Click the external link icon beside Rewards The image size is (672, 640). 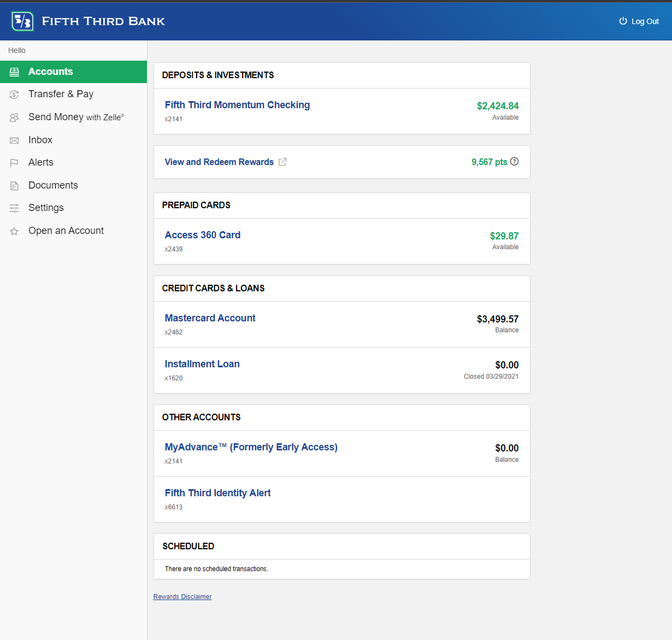[x=282, y=162]
